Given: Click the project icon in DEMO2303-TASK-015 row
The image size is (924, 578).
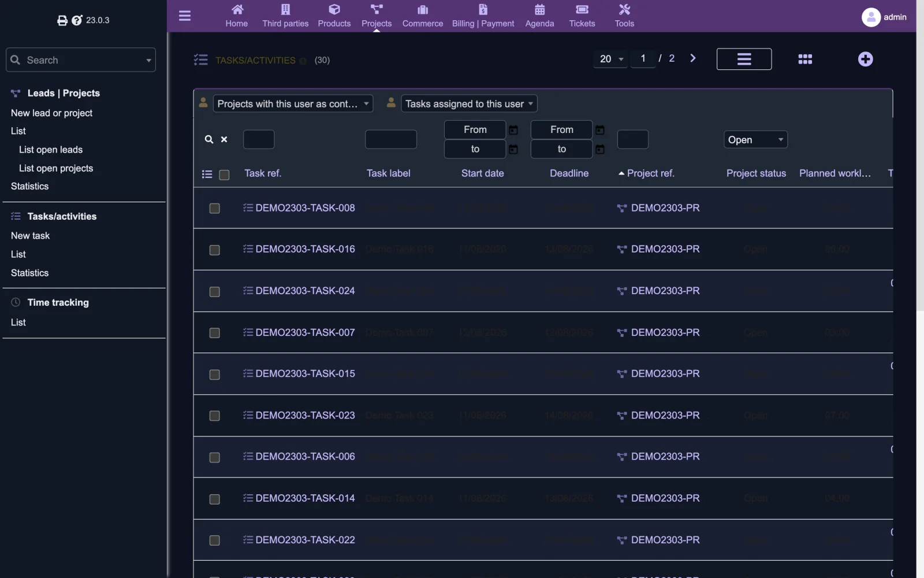Looking at the screenshot, I should tap(622, 374).
